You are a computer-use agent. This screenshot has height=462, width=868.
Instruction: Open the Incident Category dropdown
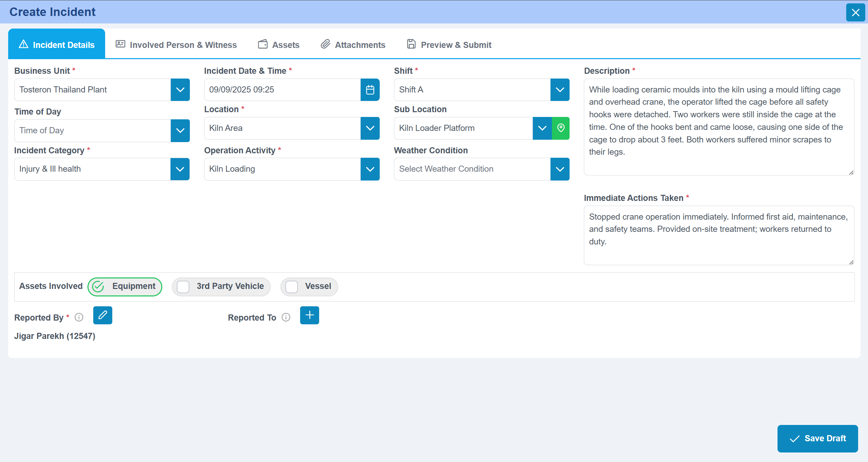[180, 169]
